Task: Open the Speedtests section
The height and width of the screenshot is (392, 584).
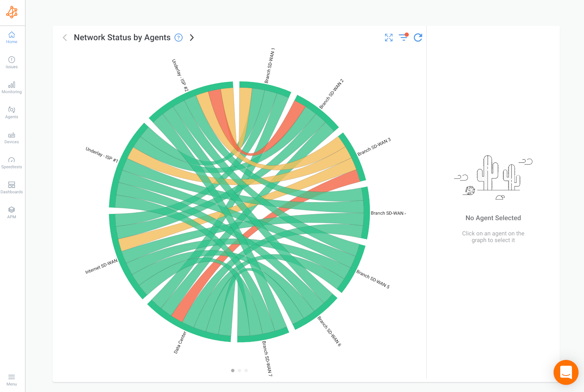Action: (11, 162)
